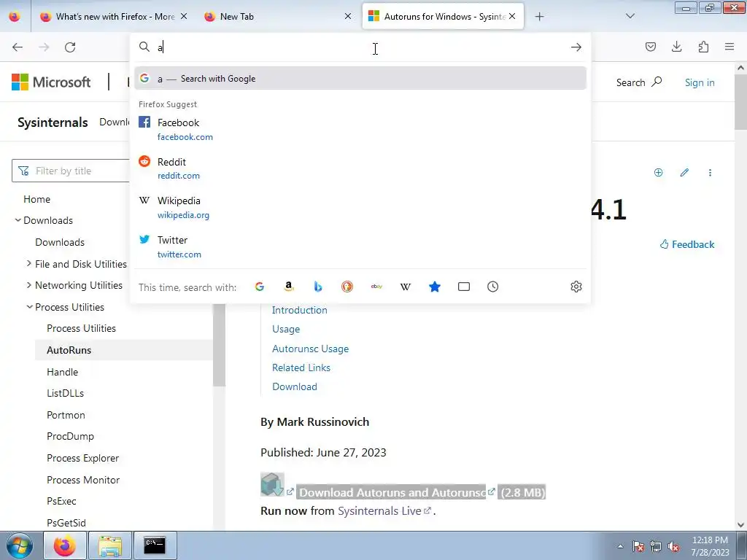This screenshot has width=747, height=560.
Task: Expand File and Disk Utilities
Action: coord(29,263)
